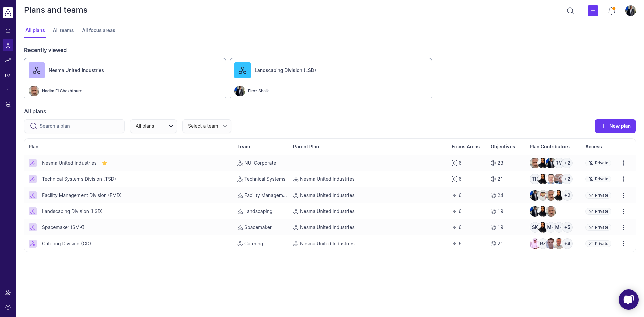Click the purple plus quick-add button
Screen dimensions: 644x317
[x=593, y=11]
